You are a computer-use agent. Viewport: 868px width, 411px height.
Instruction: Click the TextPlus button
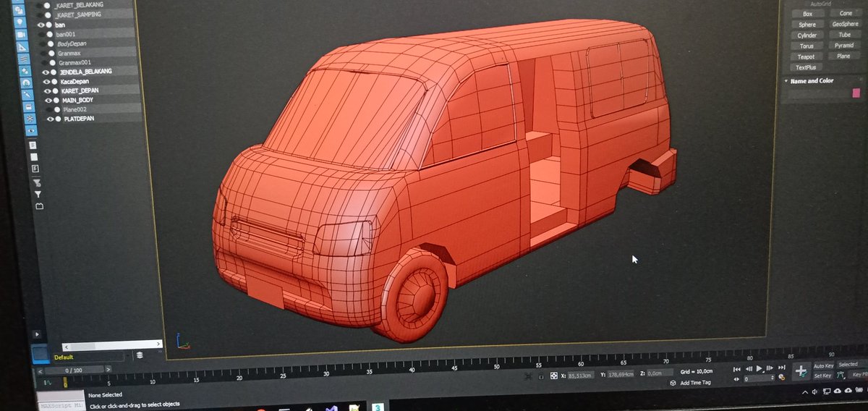(805, 67)
